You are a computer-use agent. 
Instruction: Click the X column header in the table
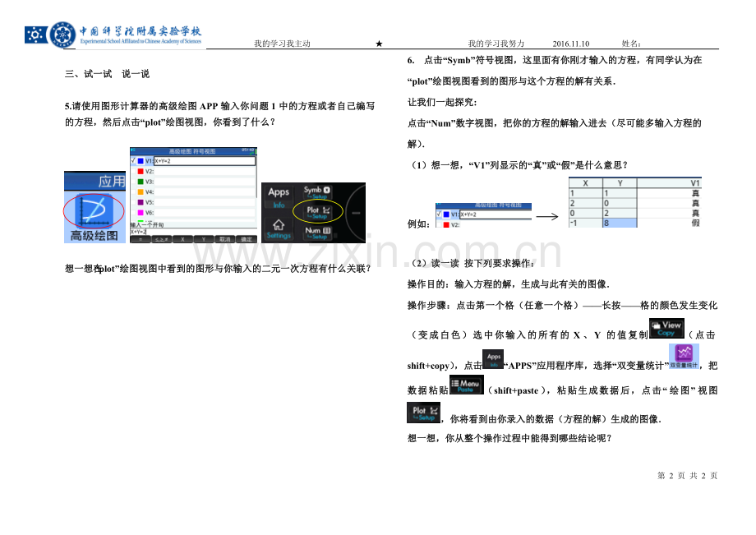pyautogui.click(x=585, y=183)
